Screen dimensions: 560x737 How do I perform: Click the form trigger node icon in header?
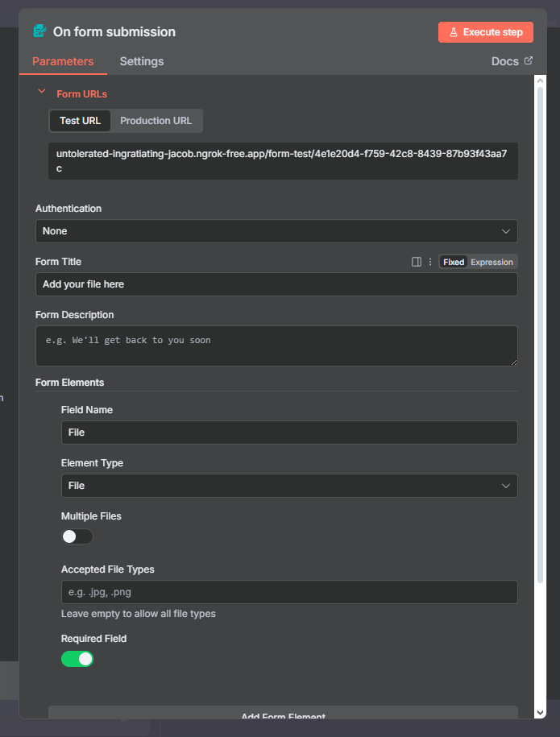coord(39,31)
